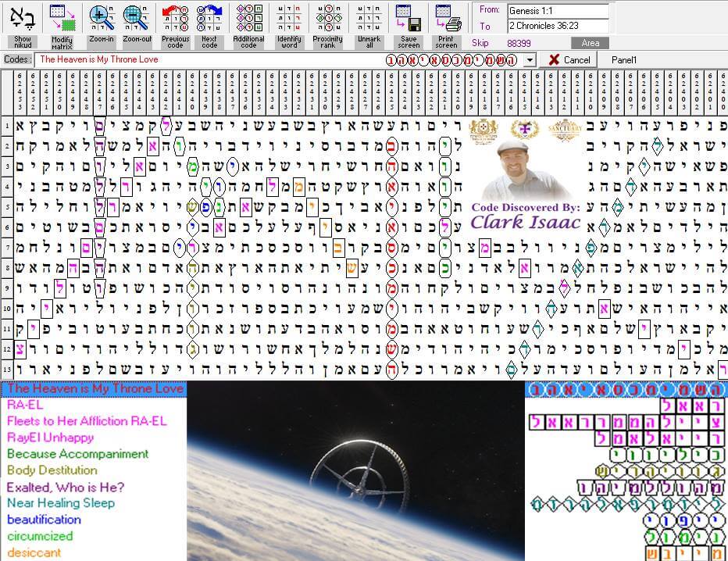Click the Show nikud icon

click(x=23, y=19)
